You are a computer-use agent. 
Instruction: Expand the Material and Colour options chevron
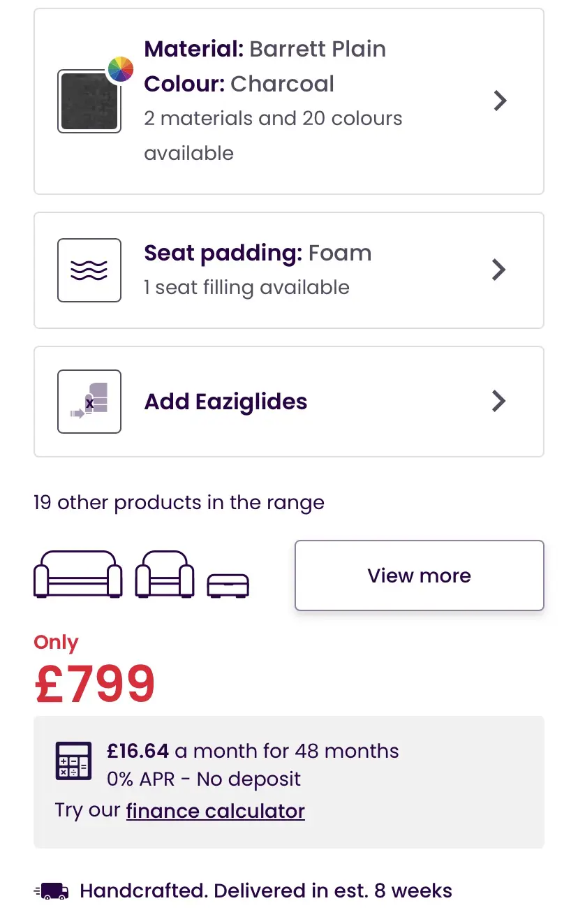click(x=500, y=101)
